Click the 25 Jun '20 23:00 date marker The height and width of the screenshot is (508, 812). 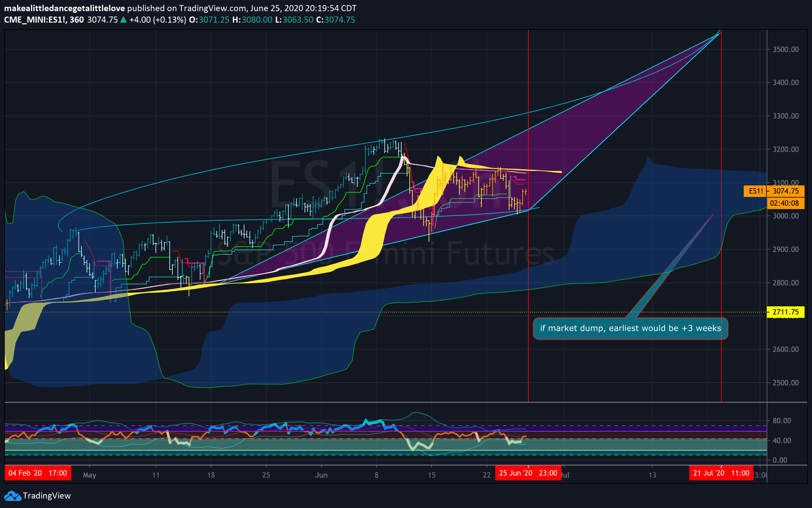(x=528, y=473)
